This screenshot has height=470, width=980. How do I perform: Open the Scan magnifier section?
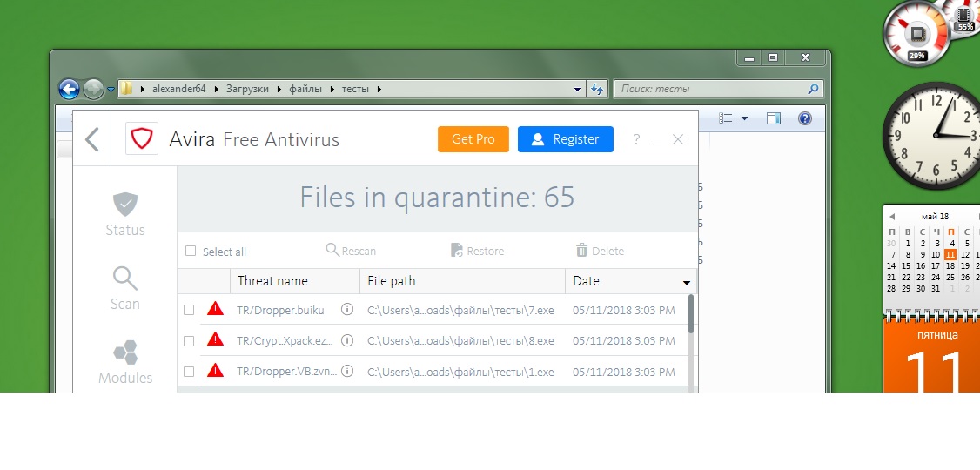[x=125, y=279]
